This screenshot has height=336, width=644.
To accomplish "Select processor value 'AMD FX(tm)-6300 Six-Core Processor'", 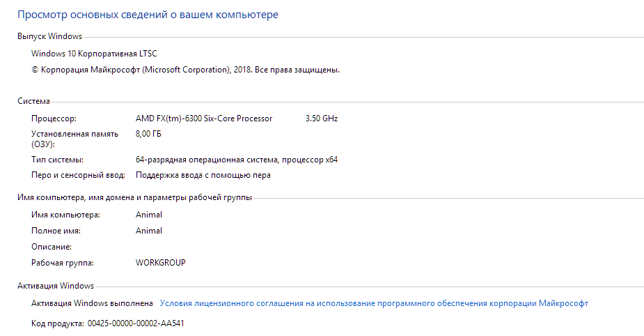I will click(204, 119).
